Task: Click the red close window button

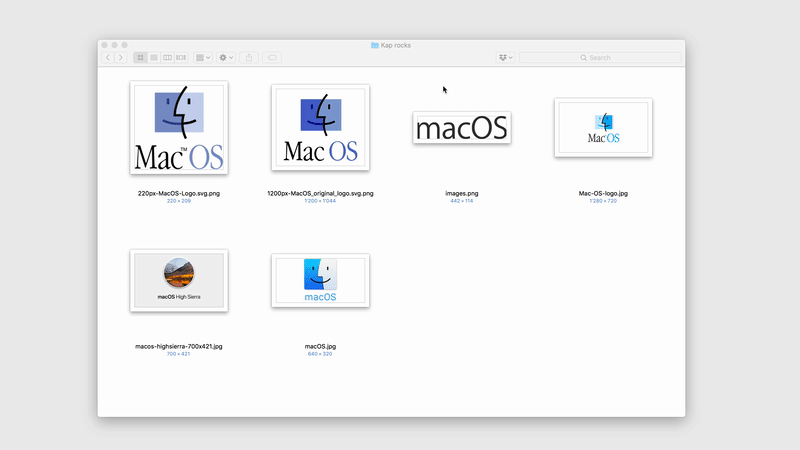Action: (105, 45)
